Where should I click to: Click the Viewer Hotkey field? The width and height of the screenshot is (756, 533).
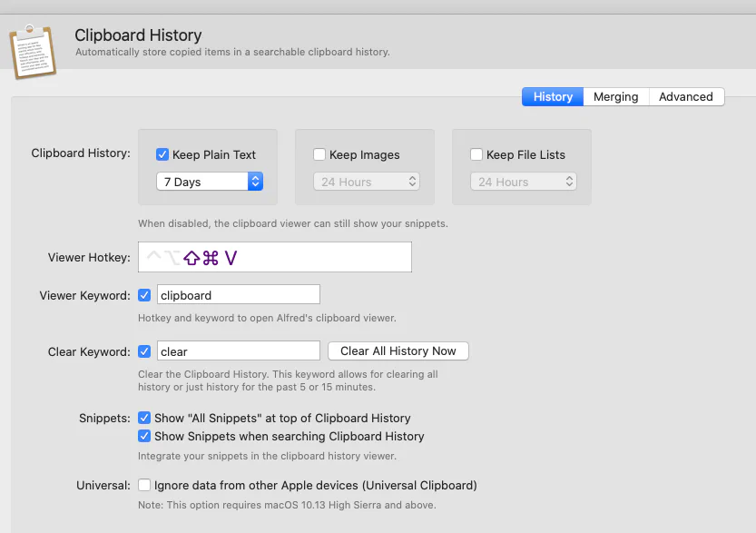click(275, 258)
